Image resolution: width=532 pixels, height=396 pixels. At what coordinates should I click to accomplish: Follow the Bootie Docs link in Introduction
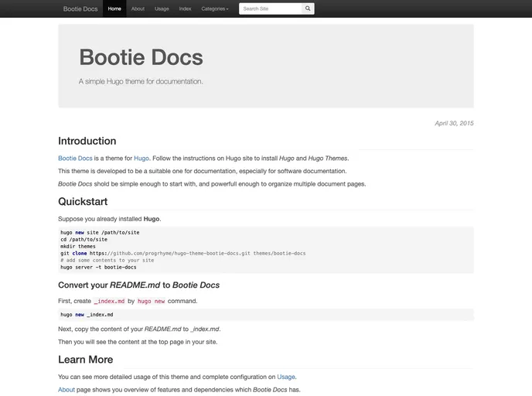click(75, 158)
